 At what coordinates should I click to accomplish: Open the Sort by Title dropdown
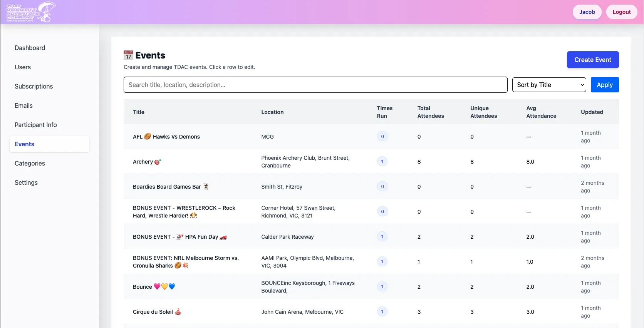(549, 85)
